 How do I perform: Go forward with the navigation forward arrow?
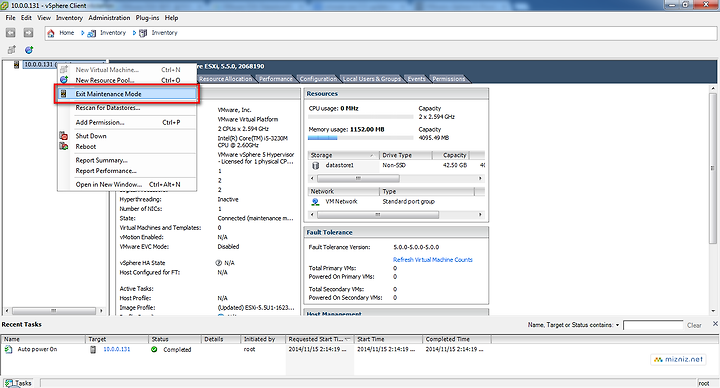(x=28, y=33)
